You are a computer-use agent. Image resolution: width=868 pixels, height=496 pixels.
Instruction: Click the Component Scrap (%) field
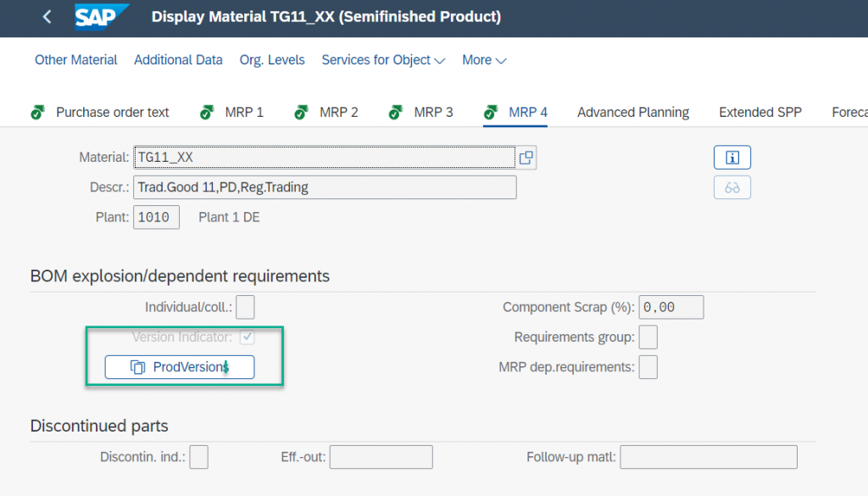671,307
